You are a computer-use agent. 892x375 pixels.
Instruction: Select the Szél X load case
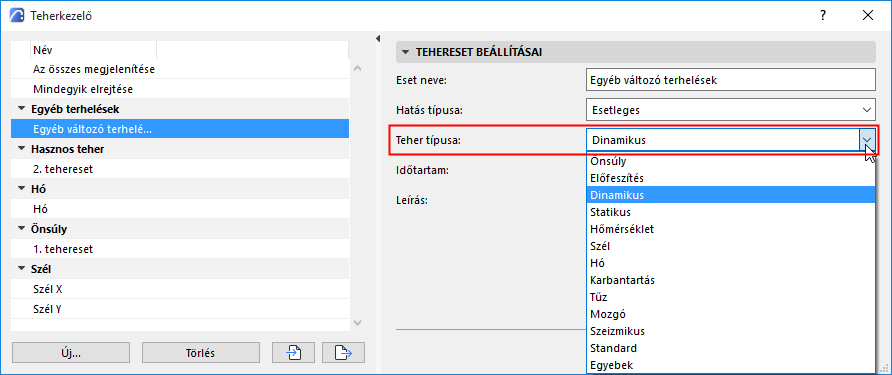tap(180, 289)
